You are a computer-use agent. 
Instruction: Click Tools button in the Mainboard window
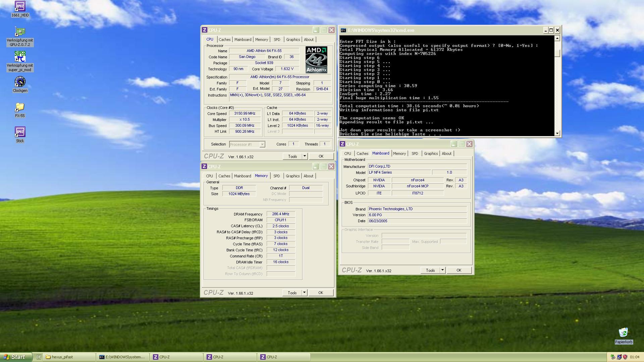click(430, 270)
